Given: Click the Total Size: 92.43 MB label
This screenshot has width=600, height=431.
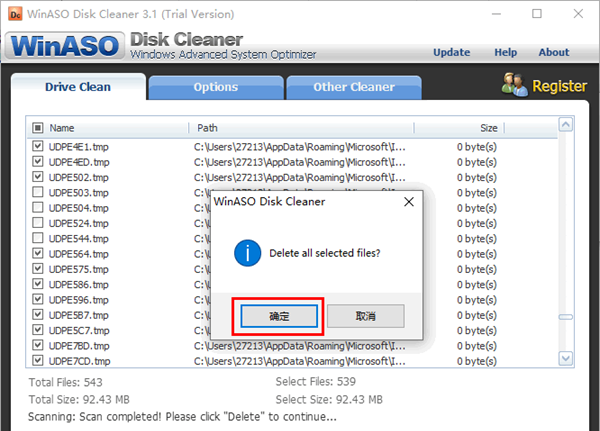Looking at the screenshot, I should (x=79, y=400).
